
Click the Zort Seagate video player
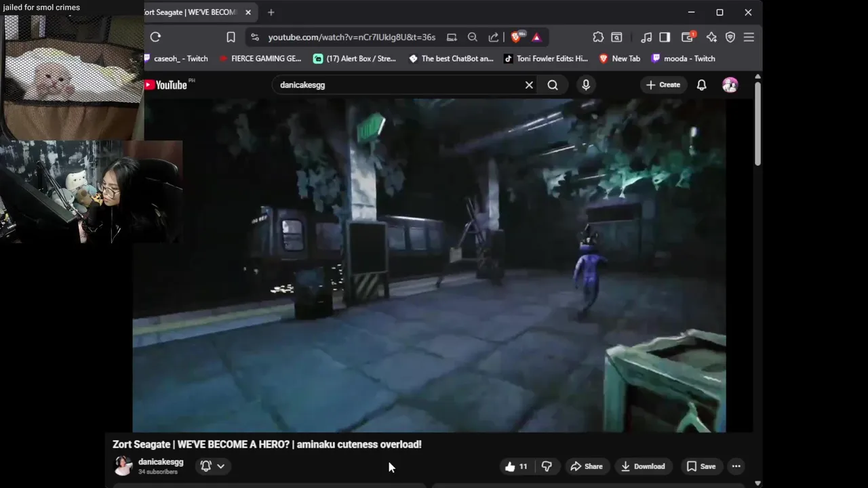point(429,265)
